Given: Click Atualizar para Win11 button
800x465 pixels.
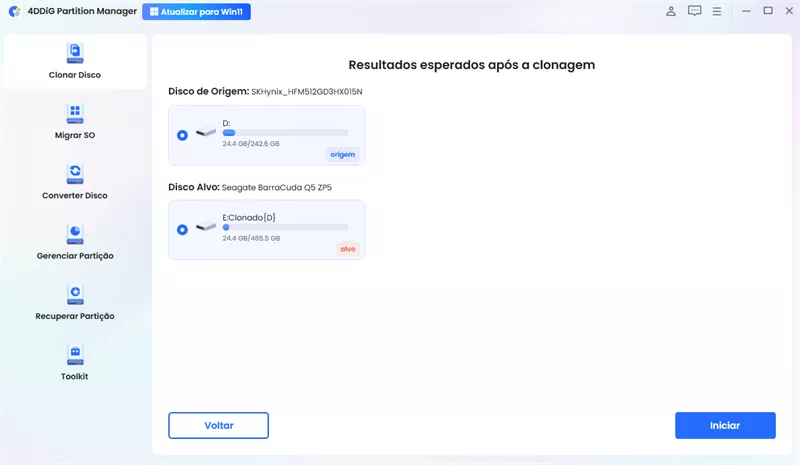Looking at the screenshot, I should pos(196,12).
